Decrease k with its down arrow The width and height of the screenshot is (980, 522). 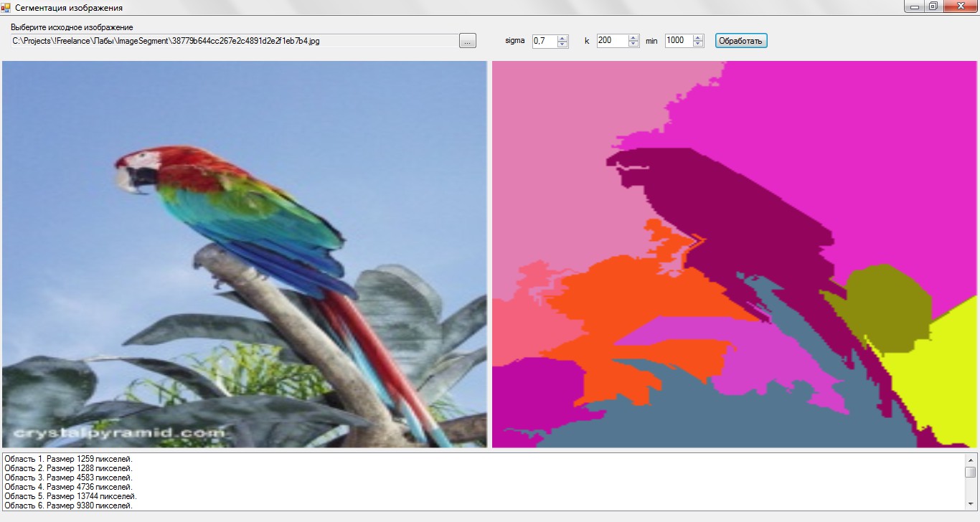(x=633, y=44)
